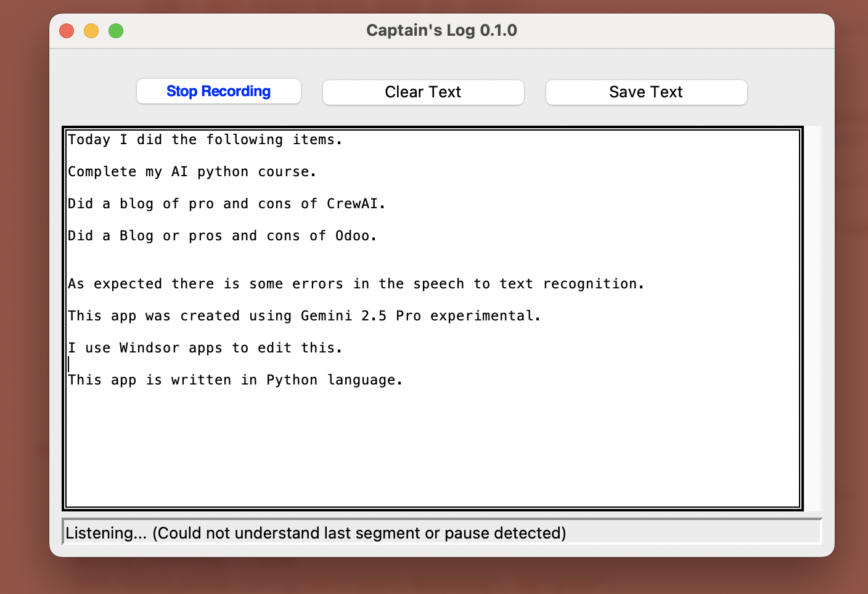Close the Captain's Log window
This screenshot has width=868, height=594.
pyautogui.click(x=67, y=31)
